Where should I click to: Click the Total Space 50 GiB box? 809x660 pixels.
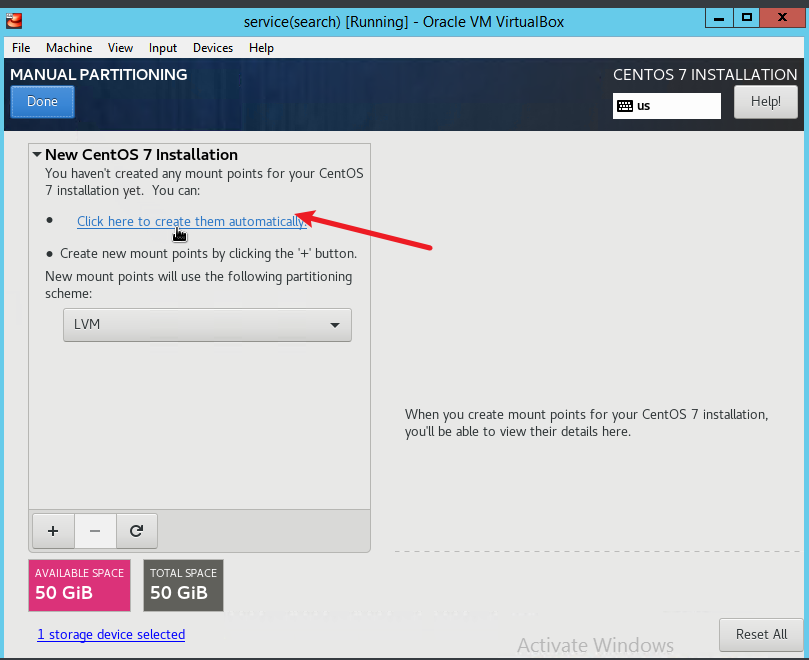183,585
